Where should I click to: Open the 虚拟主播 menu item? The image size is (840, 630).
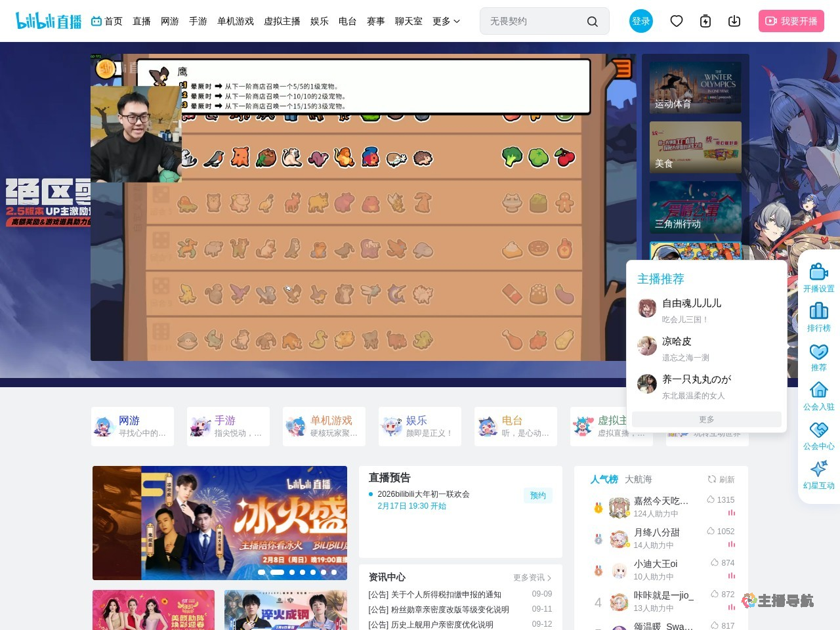point(282,21)
